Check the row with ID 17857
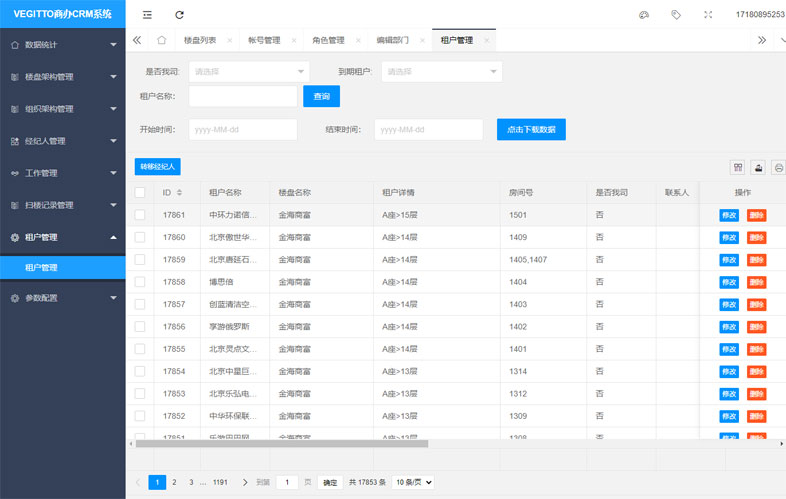This screenshot has width=786, height=499. pyautogui.click(x=140, y=304)
